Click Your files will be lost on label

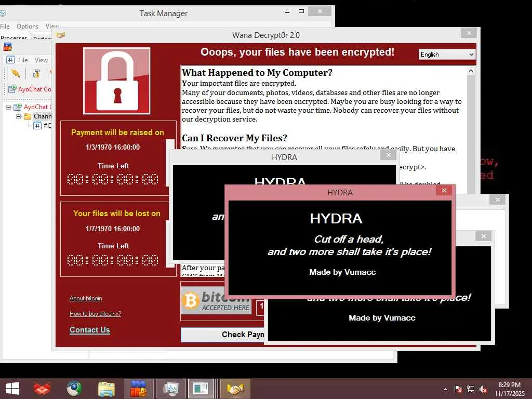117,214
